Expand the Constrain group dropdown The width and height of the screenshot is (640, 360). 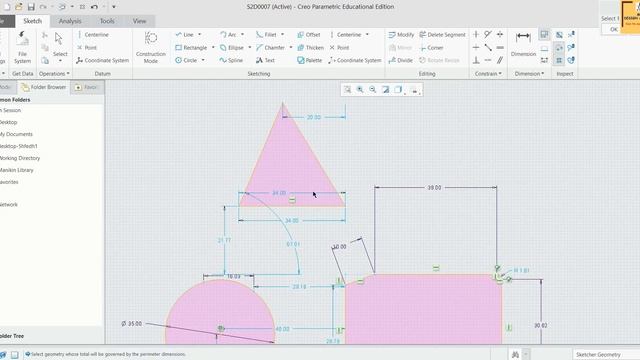[x=488, y=74]
